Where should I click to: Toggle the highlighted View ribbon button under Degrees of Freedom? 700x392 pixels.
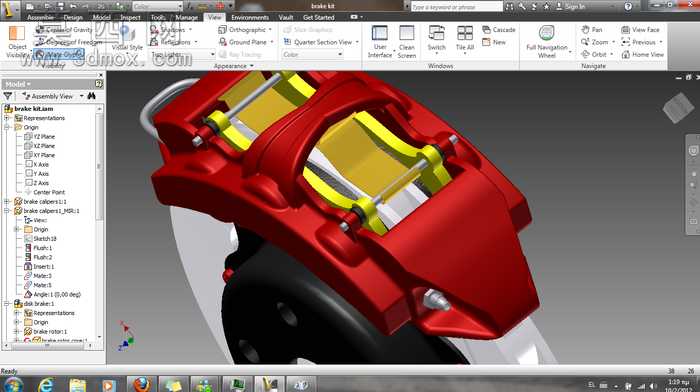58,54
